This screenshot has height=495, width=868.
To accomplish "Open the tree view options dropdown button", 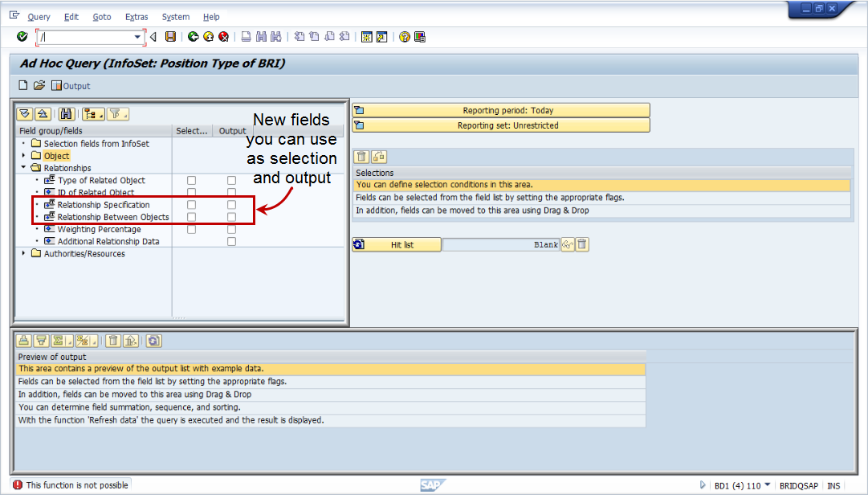I will pyautogui.click(x=93, y=114).
